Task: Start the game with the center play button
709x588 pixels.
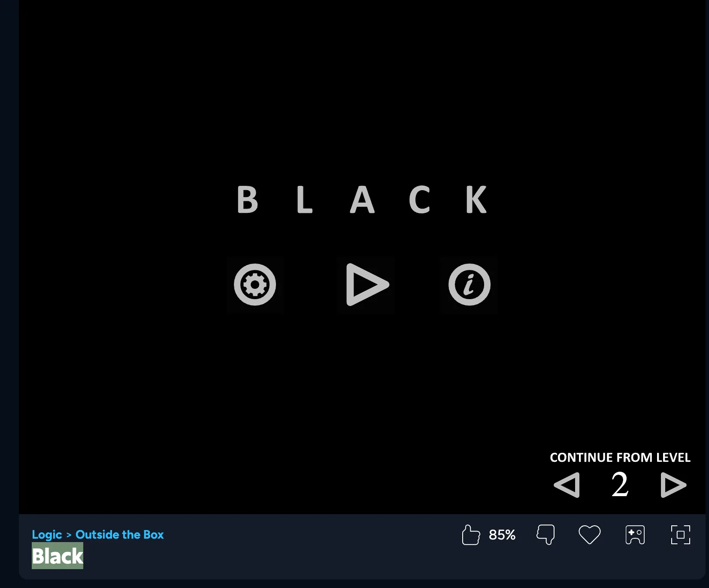Action: point(366,285)
